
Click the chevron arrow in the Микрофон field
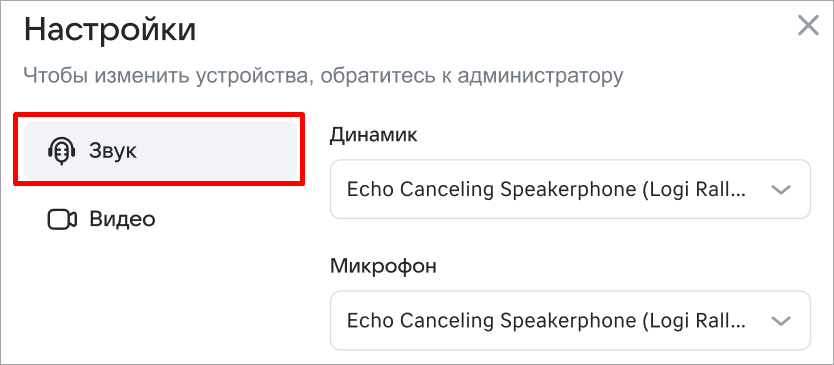pos(781,321)
